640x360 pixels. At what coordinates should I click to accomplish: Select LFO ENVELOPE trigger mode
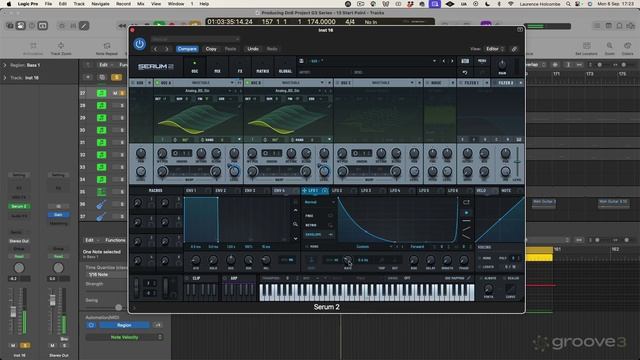click(318, 235)
